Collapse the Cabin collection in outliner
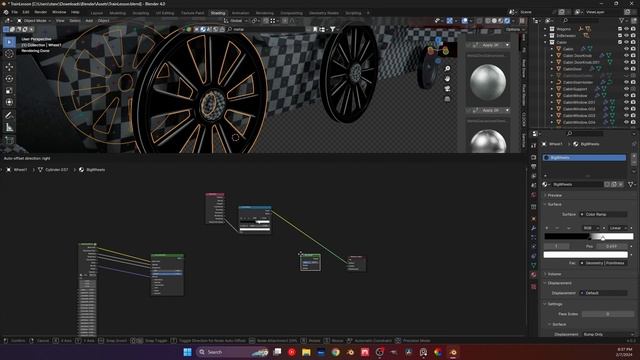This screenshot has height=360, width=640. 546,42
